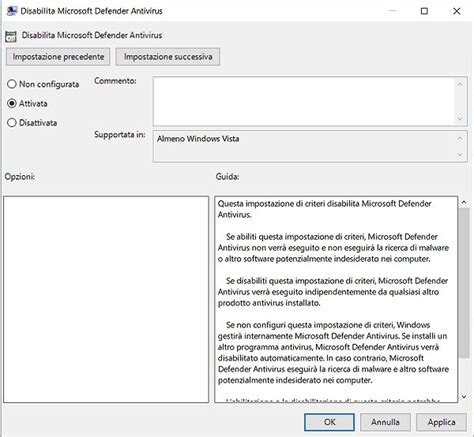Click the Opzioni: label
Viewport: 474px width, 437px height.
pos(20,176)
